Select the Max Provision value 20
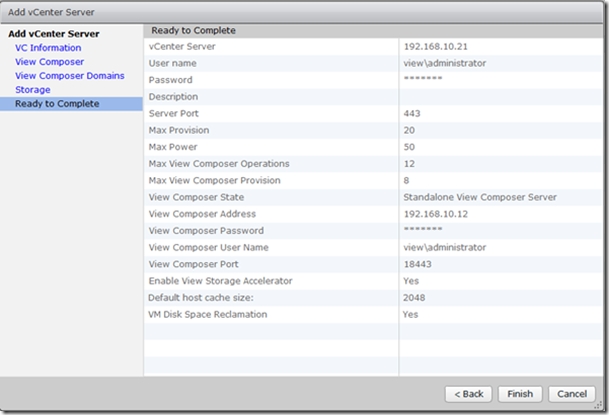 (x=409, y=130)
